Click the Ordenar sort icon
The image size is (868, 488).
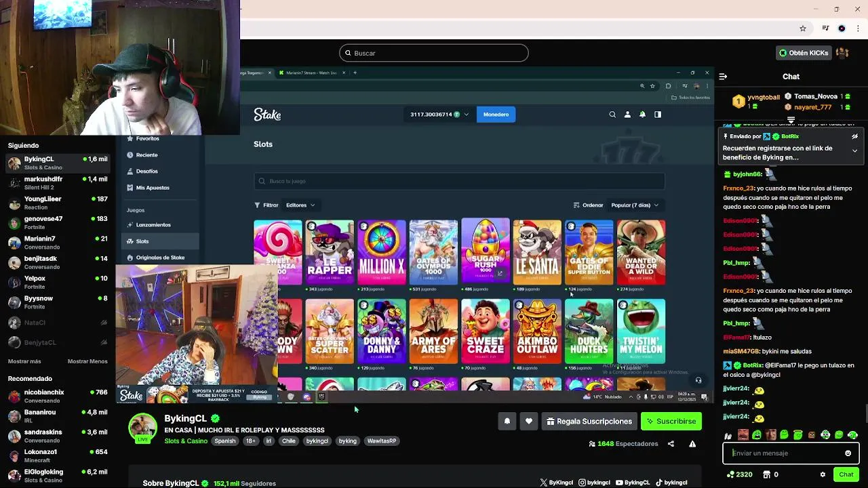click(x=576, y=205)
